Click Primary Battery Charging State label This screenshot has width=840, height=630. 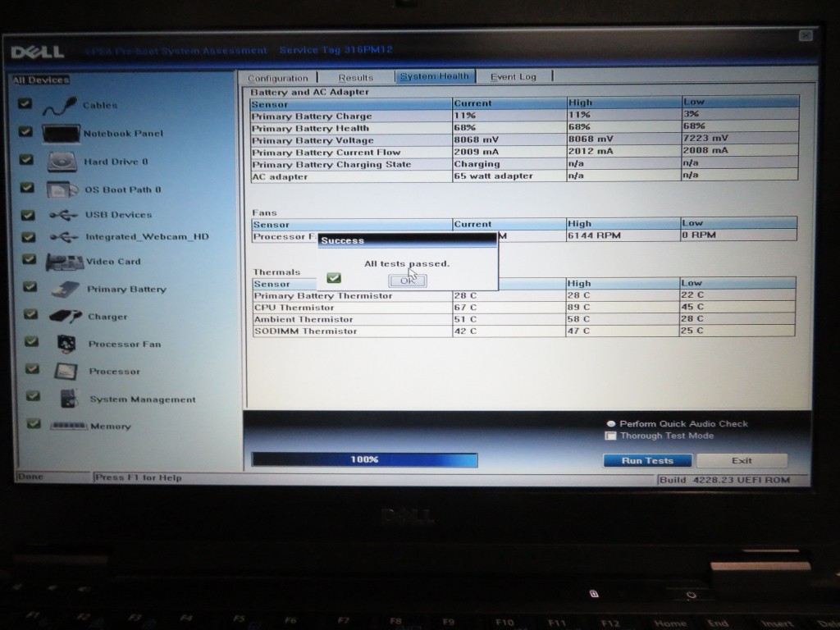point(331,164)
